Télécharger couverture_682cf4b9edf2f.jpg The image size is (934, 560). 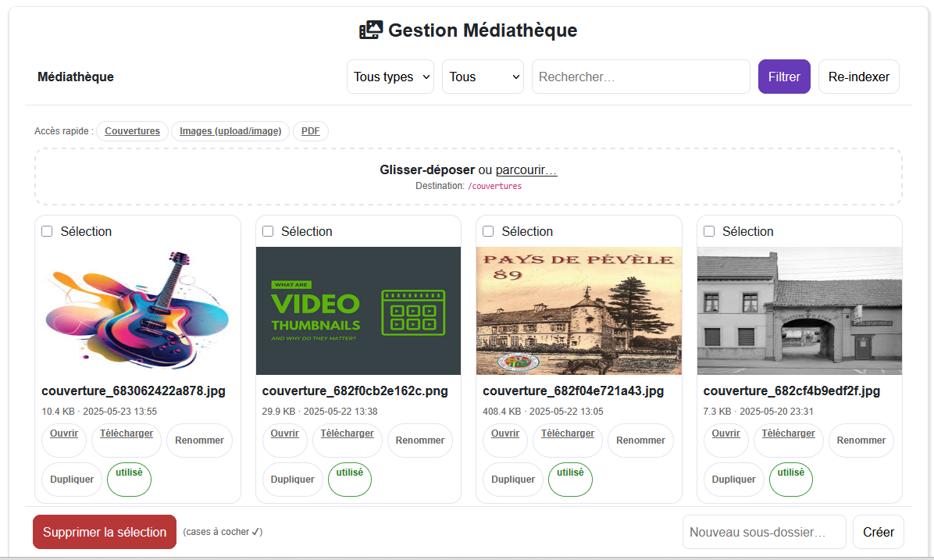tap(788, 440)
